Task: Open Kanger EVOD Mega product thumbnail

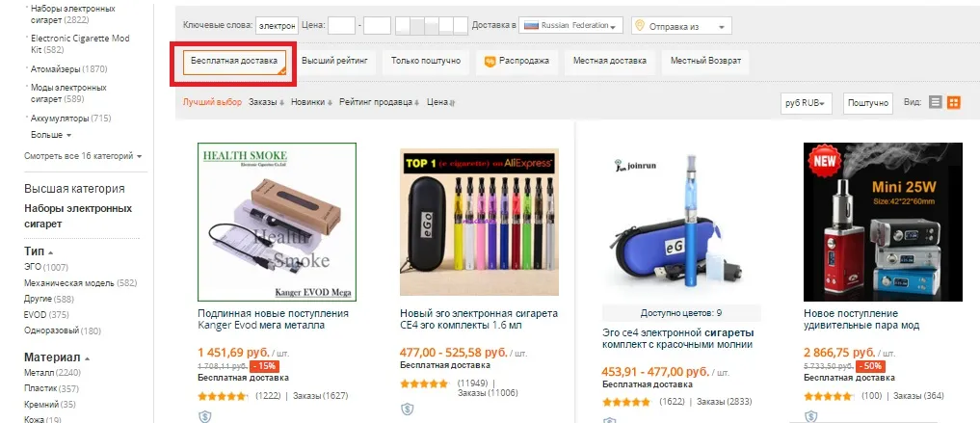Action: point(277,222)
